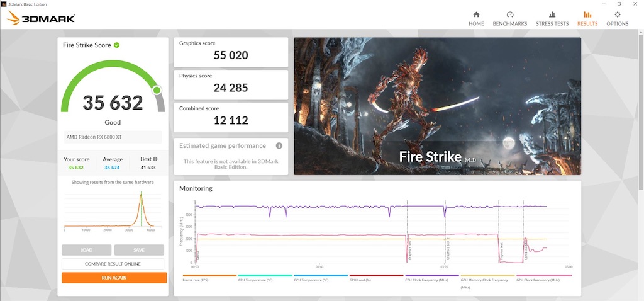Toggle CPU Temperature legend series

tap(265, 278)
